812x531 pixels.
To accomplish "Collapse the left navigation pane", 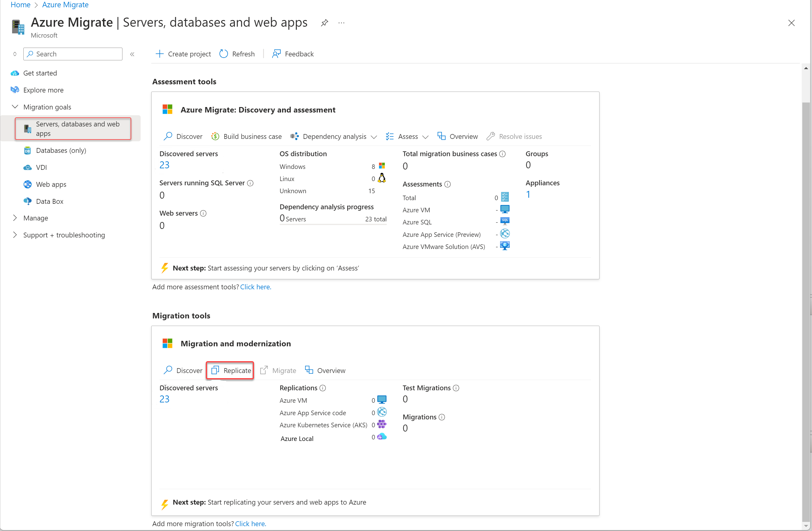I will pyautogui.click(x=132, y=54).
